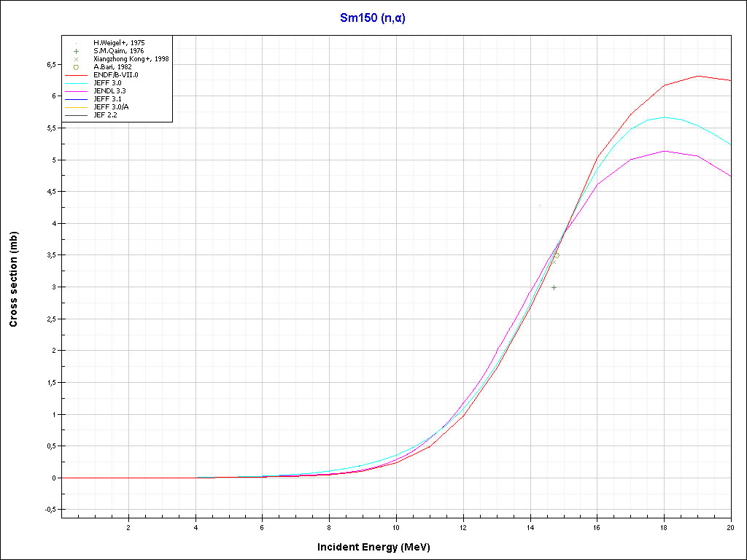Select the A.Bari circle data point in the plot
This screenshot has width=747, height=560.
pyautogui.click(x=556, y=256)
